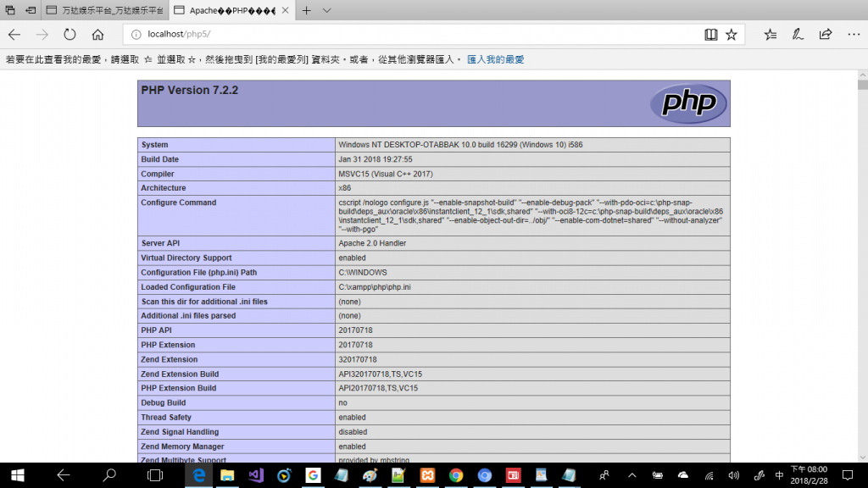
Task: Switch the 中 input method indicator
Action: pos(780,475)
